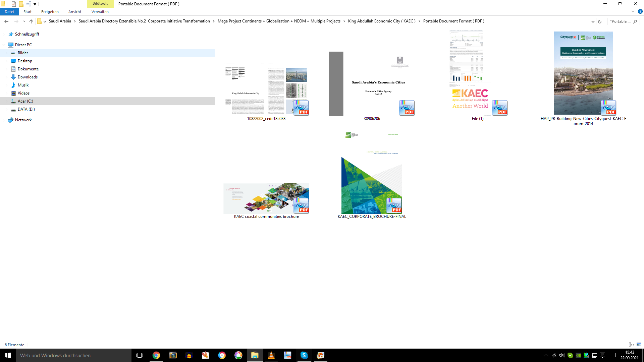Select the DATA (D:) drive
This screenshot has height=362, width=644.
point(26,109)
